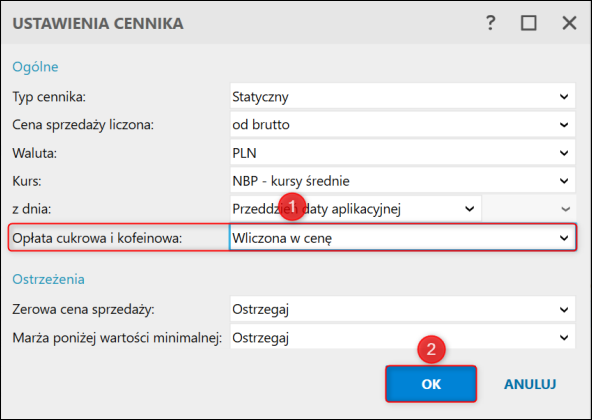Screen dimensions: 592x420
Task: Expand Zerowa cena sprzedaży dropdown arrow
Action: pyautogui.click(x=564, y=310)
